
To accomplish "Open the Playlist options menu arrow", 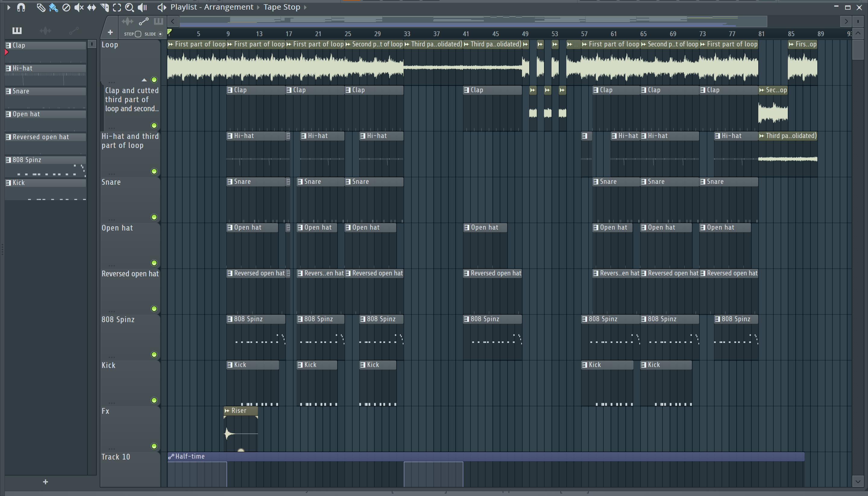I will 8,7.
